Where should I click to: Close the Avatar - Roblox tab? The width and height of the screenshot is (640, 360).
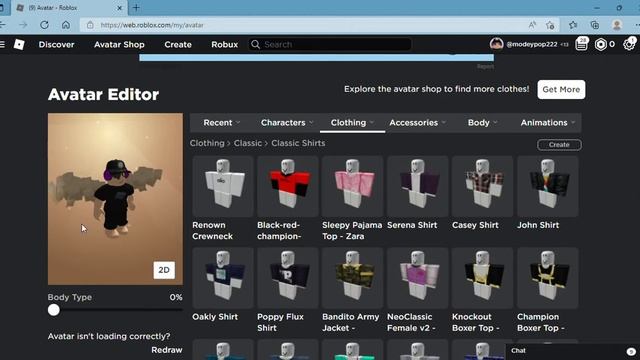pos(119,8)
